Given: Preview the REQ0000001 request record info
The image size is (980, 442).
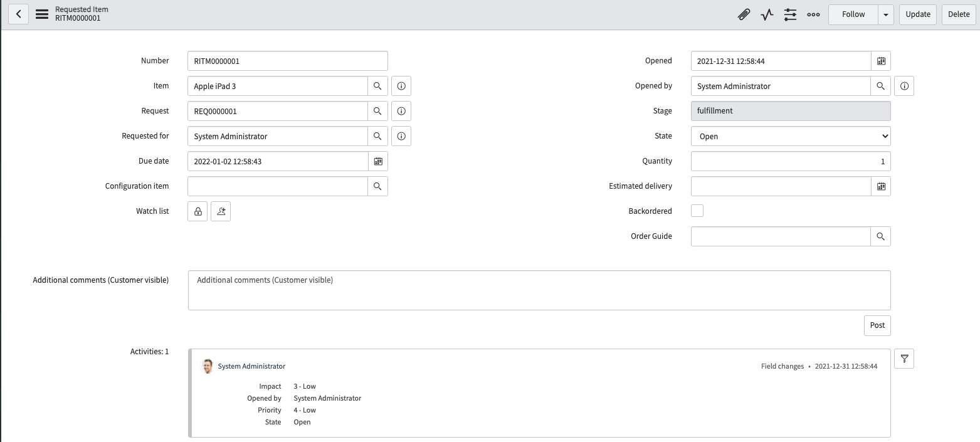Looking at the screenshot, I should (401, 111).
